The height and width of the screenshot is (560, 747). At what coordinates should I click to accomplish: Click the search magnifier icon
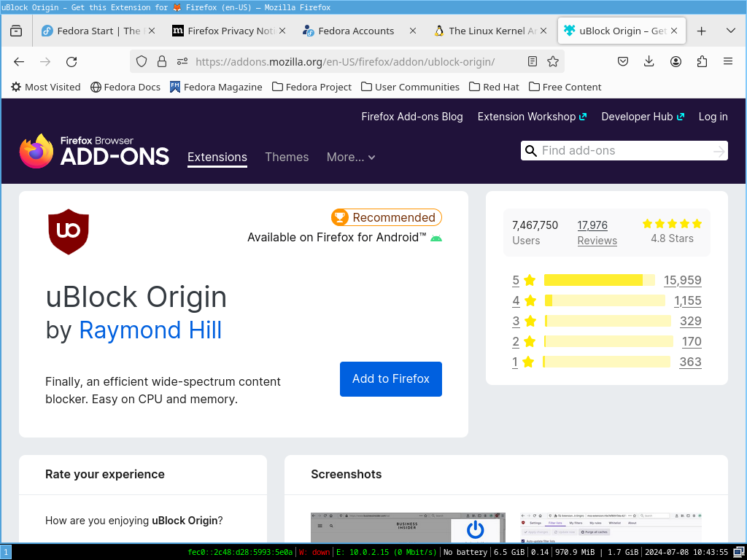click(531, 151)
